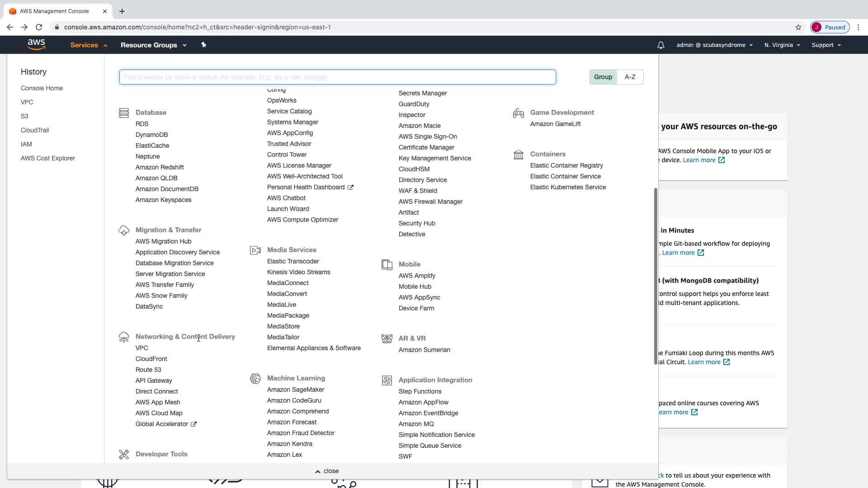Click the Containers category icon
Screen dimensions: 868x488
point(518,155)
